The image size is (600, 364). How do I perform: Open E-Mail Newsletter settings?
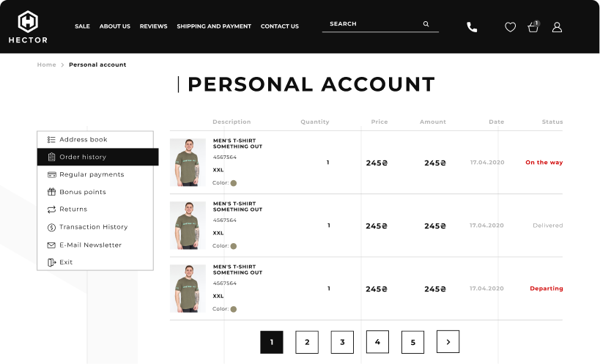[95, 245]
